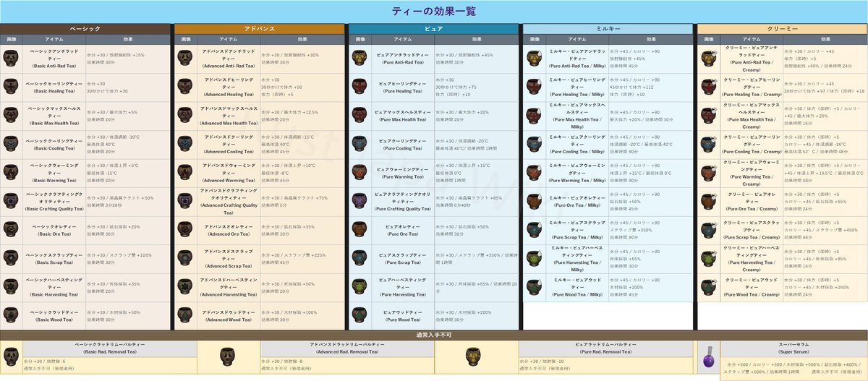Click the Basic Scrap Tea pot image
868x381 pixels.
pos(11,257)
